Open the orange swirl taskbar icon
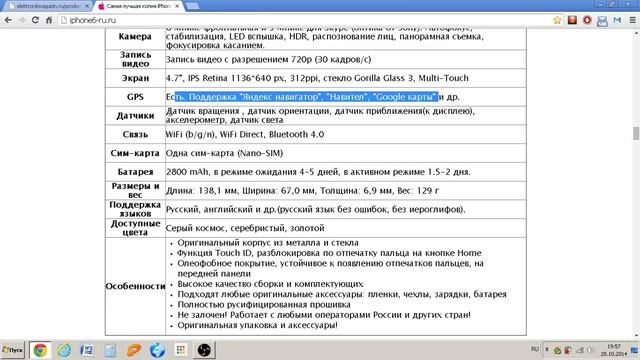 coord(134,350)
